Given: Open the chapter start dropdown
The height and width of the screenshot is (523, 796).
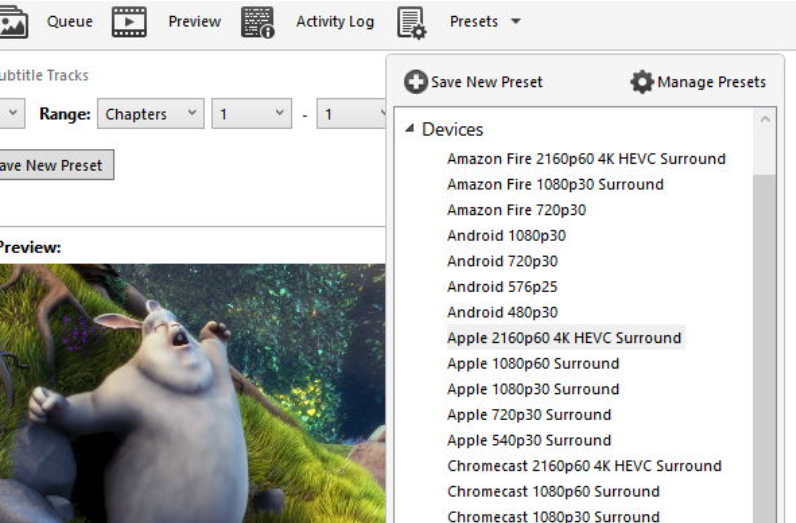Looking at the screenshot, I should tap(252, 114).
